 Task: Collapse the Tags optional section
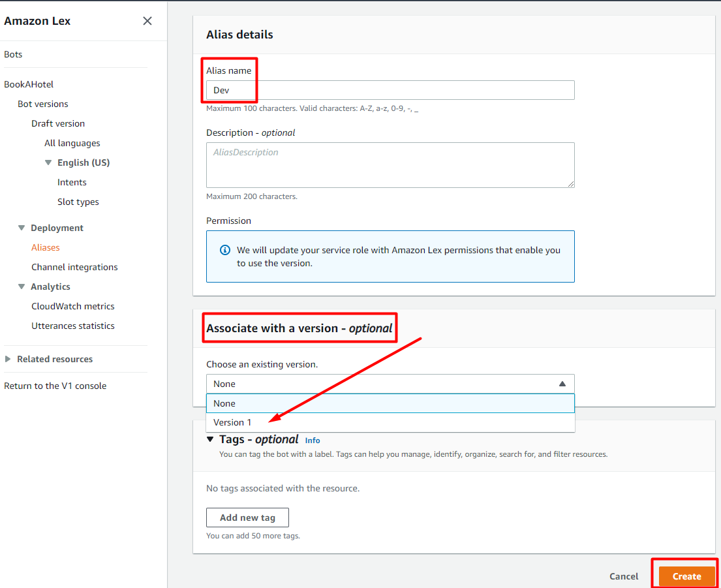point(210,439)
